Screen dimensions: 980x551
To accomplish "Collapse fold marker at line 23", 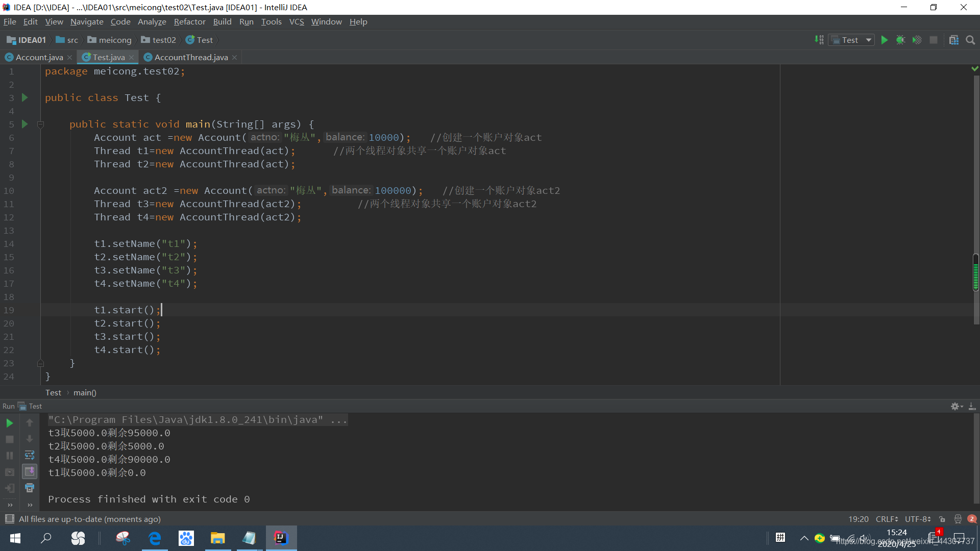I will [x=41, y=363].
